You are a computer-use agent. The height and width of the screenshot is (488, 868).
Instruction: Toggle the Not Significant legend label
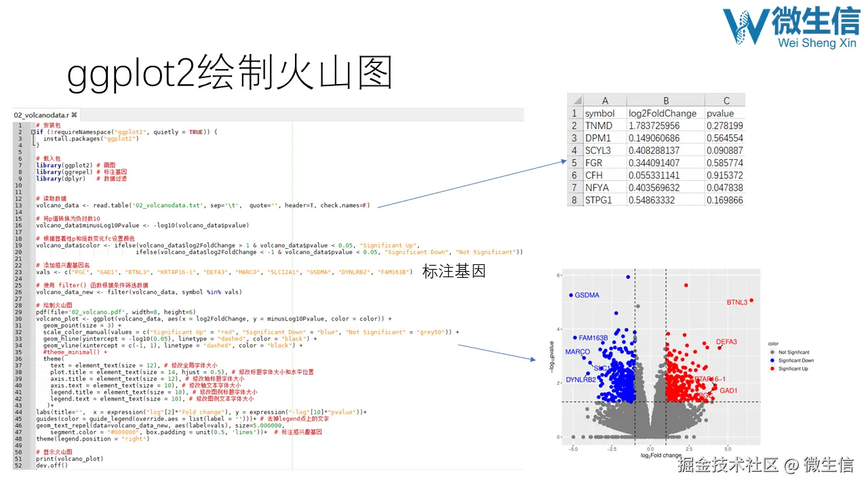pyautogui.click(x=795, y=352)
